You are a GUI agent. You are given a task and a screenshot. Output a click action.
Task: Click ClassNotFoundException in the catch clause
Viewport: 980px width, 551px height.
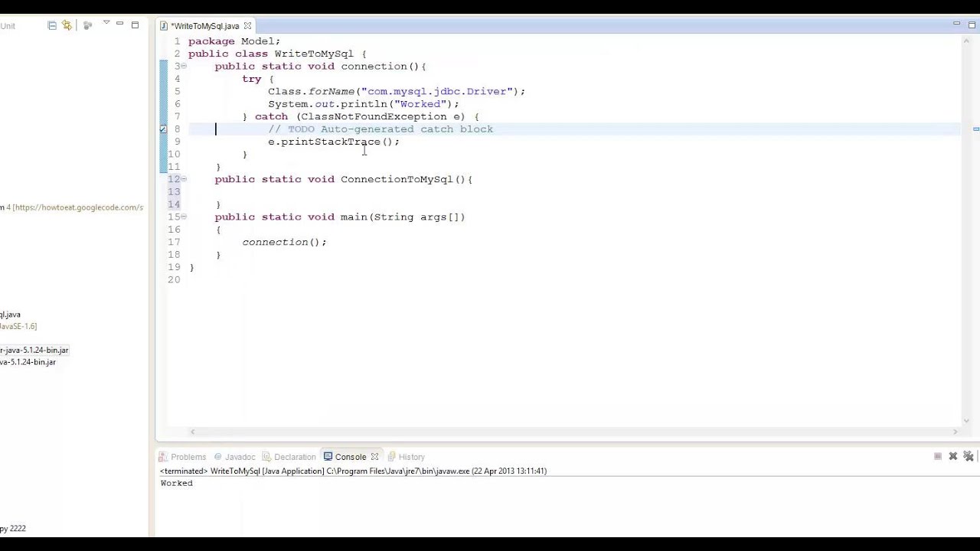click(374, 117)
